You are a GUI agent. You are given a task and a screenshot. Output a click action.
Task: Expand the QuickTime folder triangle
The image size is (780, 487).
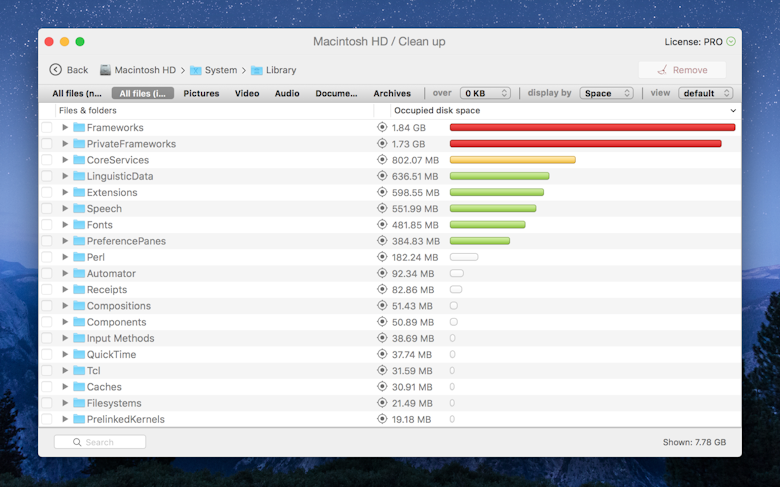(x=65, y=354)
